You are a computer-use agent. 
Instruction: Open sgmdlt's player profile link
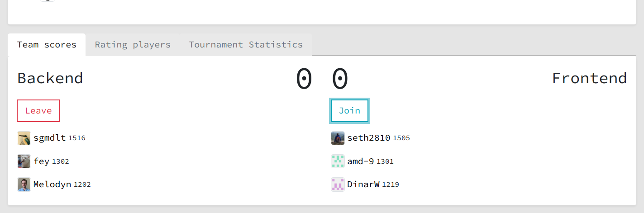(x=50, y=138)
